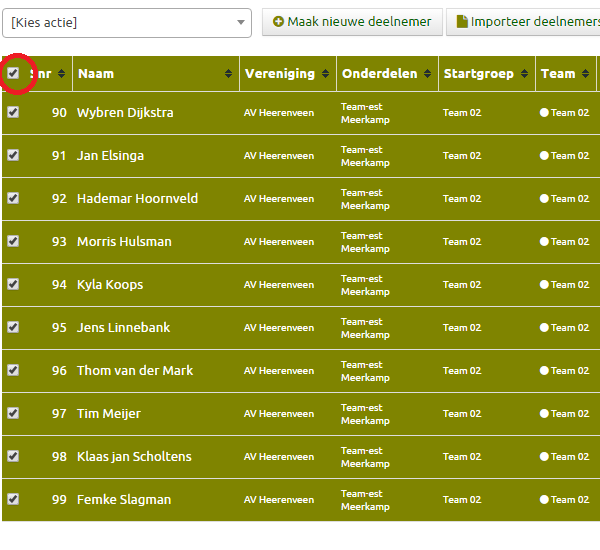Uncheck the checkbox for Hademar Hoornveld
600x550 pixels.
point(13,198)
